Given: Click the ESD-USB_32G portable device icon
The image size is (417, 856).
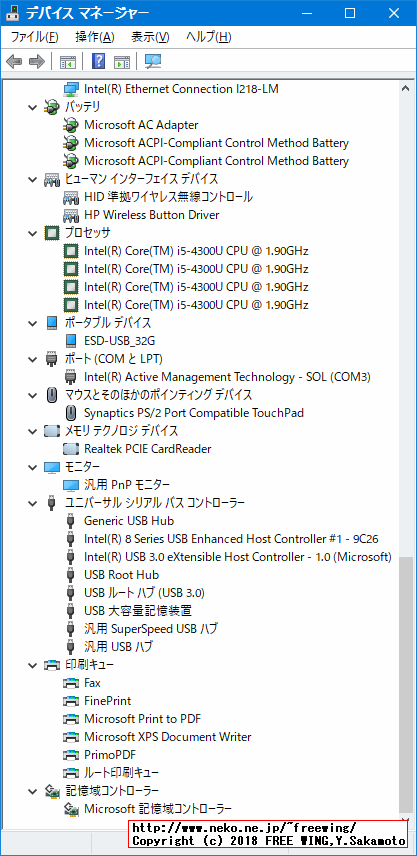Looking at the screenshot, I should [71, 341].
